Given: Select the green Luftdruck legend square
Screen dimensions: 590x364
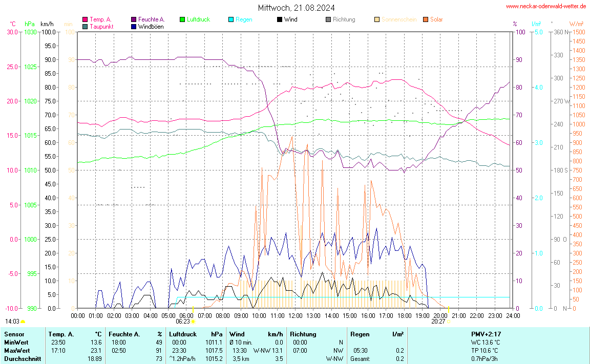Looking at the screenshot, I should click(182, 19).
